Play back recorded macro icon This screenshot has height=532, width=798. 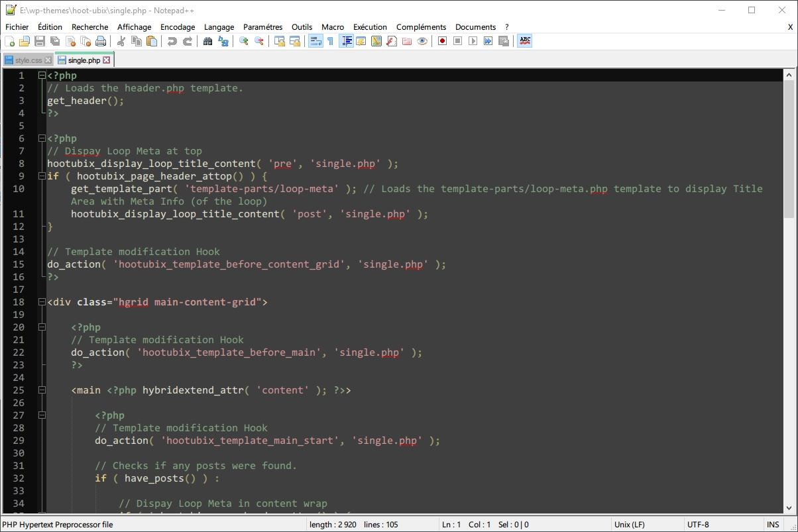[473, 41]
